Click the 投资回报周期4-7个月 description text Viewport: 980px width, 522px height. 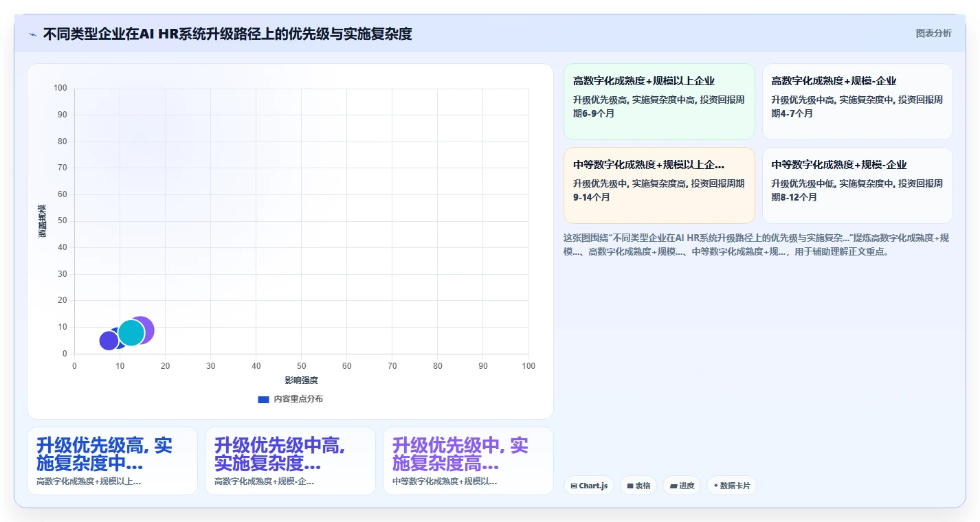pos(857,106)
